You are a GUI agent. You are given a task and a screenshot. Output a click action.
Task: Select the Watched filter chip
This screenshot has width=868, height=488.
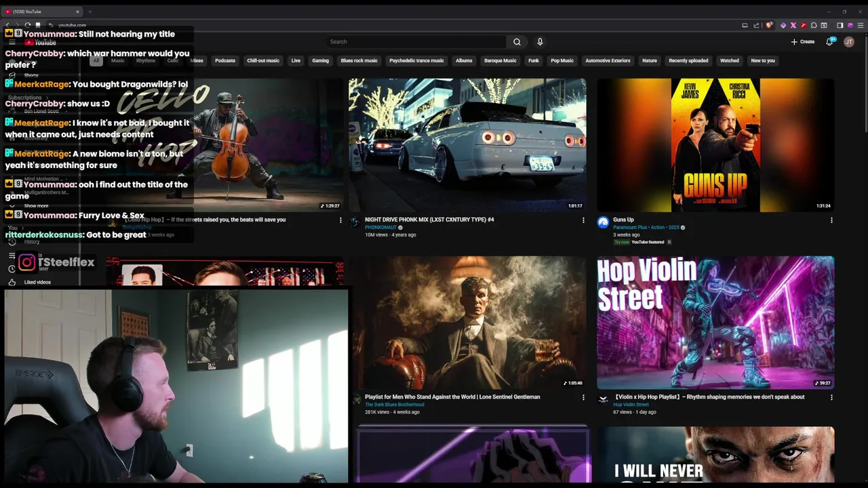coord(730,60)
